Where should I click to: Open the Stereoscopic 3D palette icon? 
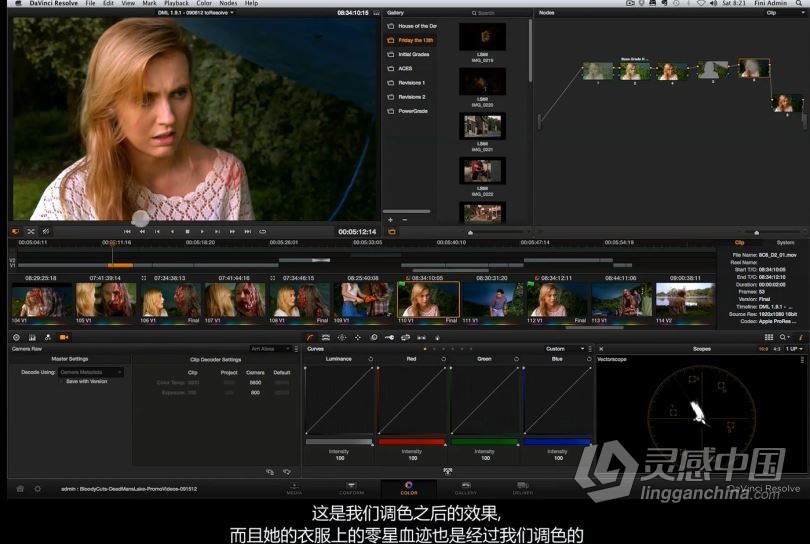[x=422, y=337]
